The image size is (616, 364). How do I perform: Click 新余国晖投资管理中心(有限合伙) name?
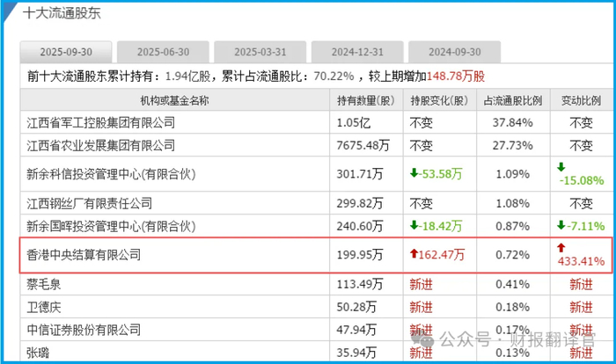point(111,226)
